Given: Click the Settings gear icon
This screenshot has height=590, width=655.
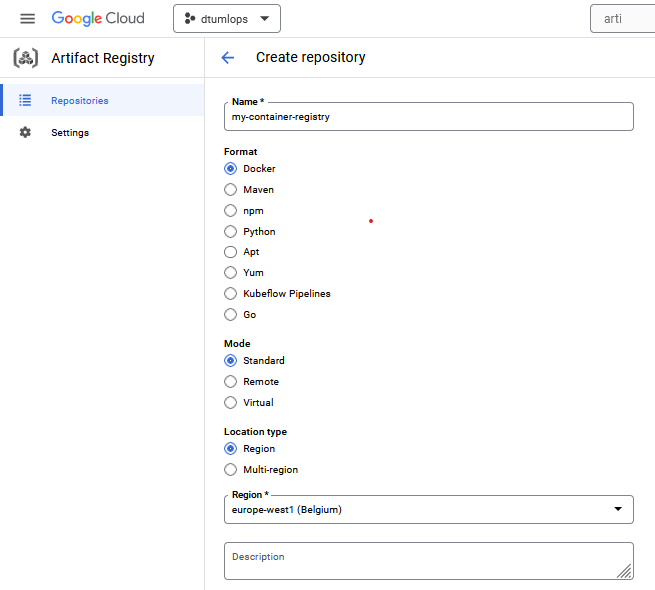Looking at the screenshot, I should coord(25,133).
